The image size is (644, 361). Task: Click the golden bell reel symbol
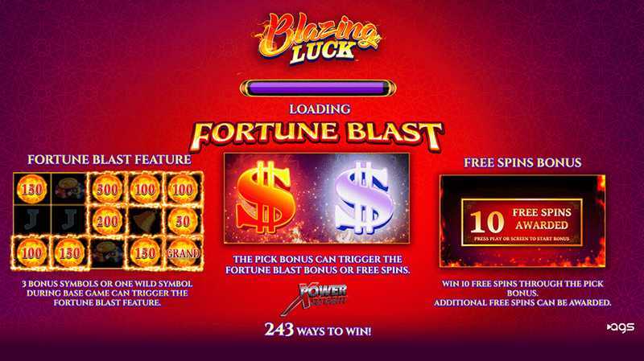tap(145, 221)
